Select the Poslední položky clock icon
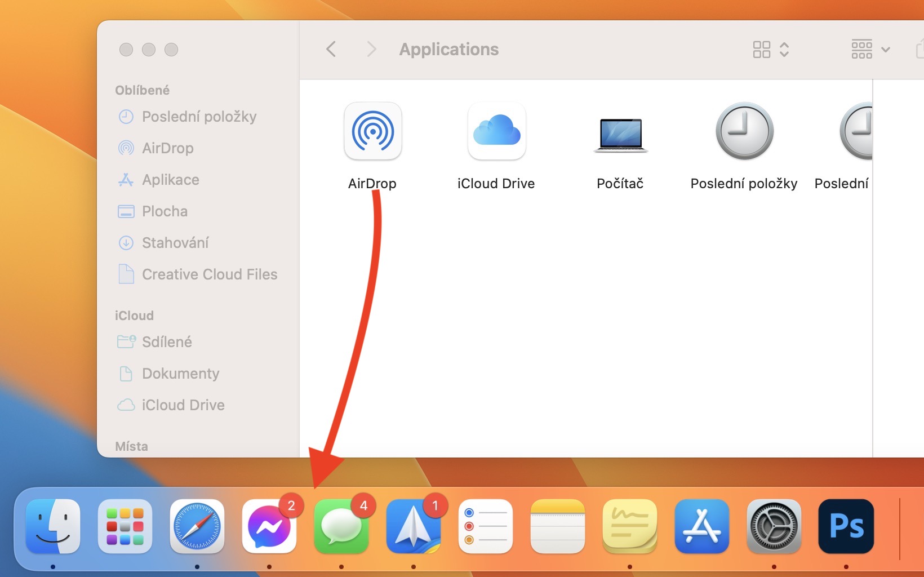The height and width of the screenshot is (577, 924). 744,131
